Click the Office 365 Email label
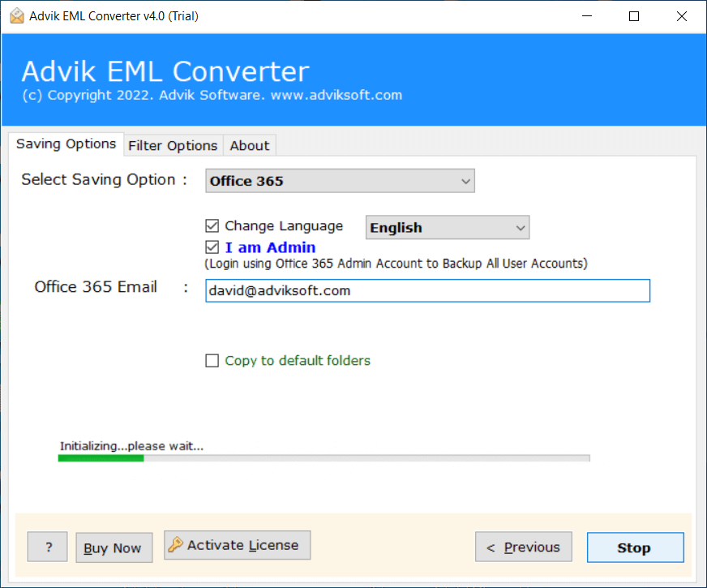This screenshot has height=588, width=707. (96, 287)
